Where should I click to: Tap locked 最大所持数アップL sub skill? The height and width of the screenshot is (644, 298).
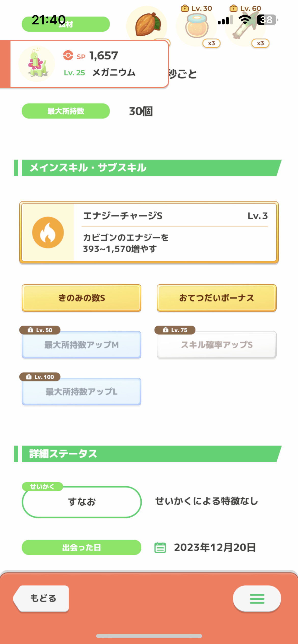82,391
